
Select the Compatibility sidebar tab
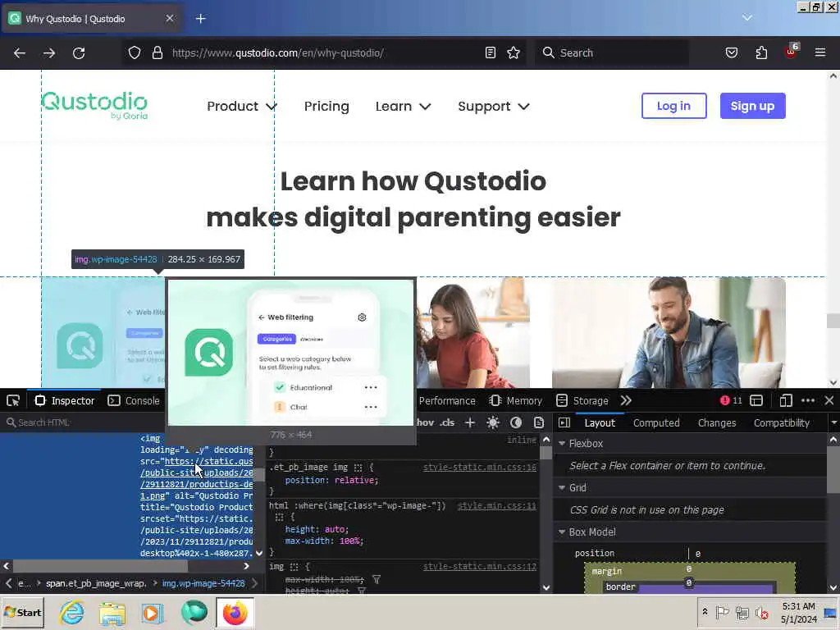pos(782,422)
